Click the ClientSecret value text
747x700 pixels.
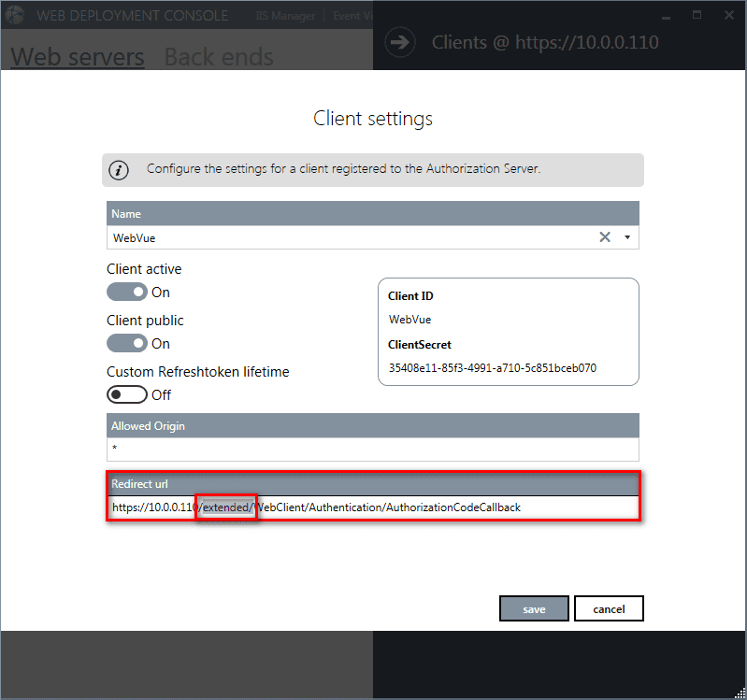(492, 368)
